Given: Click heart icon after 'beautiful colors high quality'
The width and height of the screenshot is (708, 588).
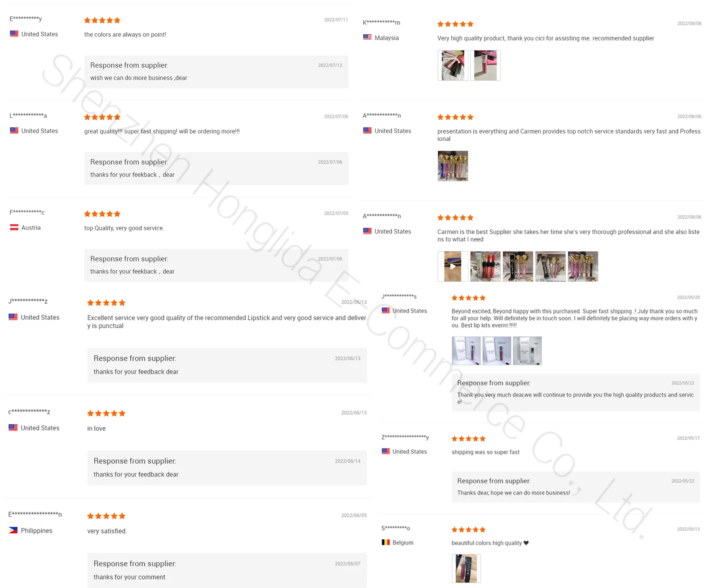Looking at the screenshot, I should click(x=526, y=543).
